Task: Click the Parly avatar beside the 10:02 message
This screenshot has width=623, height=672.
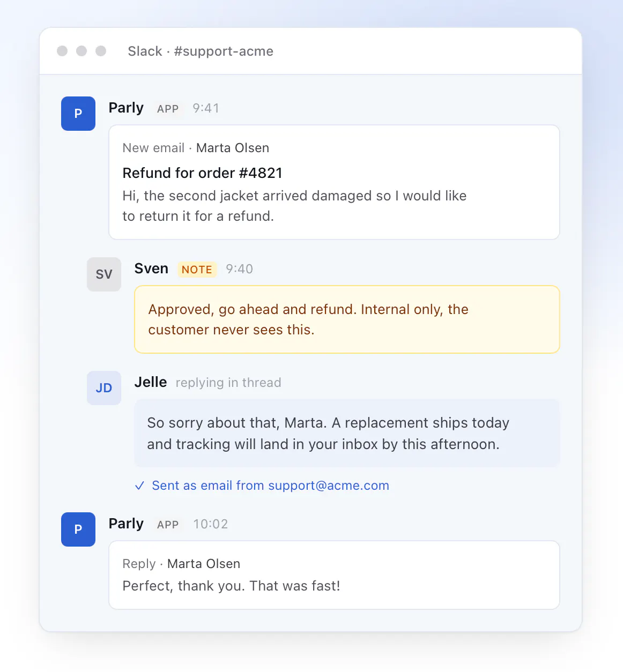Action: pyautogui.click(x=78, y=529)
